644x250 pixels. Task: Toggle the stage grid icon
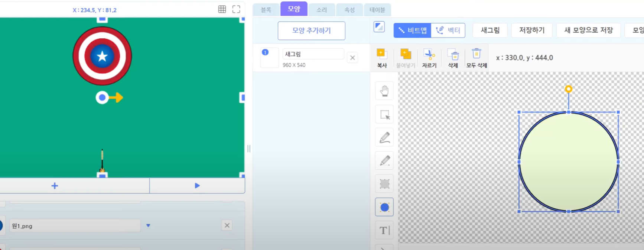(x=222, y=9)
